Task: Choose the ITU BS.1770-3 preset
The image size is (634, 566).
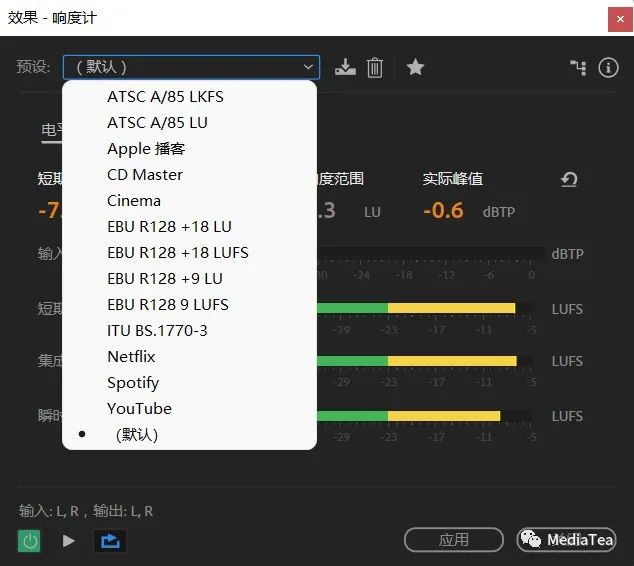Action: click(189, 331)
